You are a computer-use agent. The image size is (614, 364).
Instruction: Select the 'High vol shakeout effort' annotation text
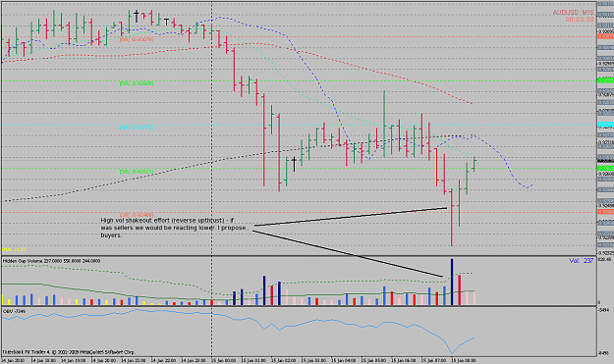[x=174, y=228]
